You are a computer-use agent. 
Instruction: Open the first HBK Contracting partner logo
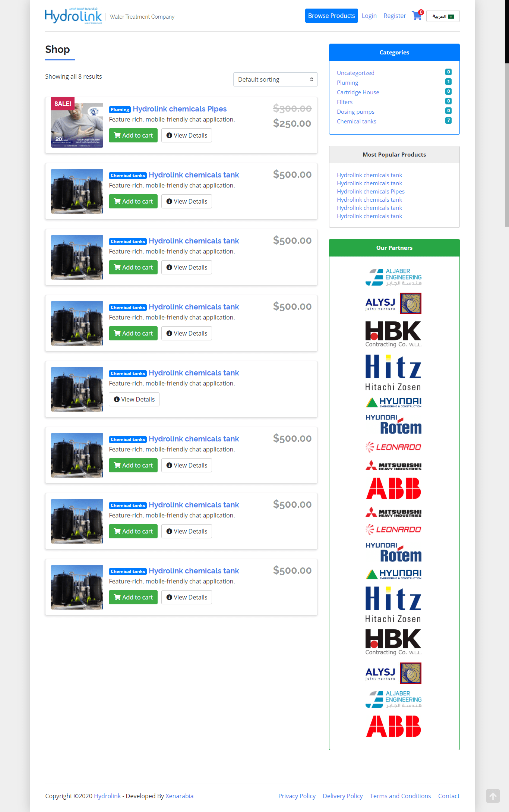tap(393, 334)
